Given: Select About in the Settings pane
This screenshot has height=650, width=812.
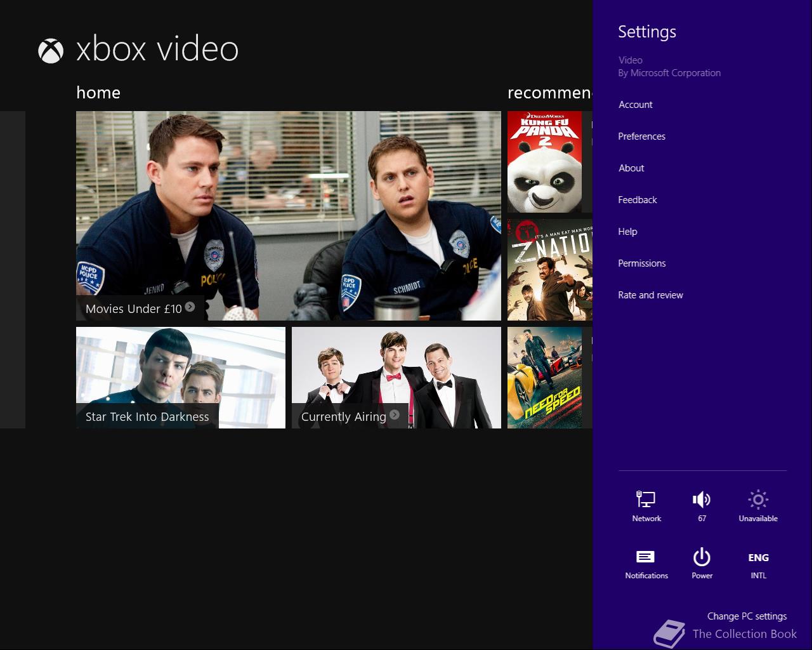Looking at the screenshot, I should pos(631,168).
